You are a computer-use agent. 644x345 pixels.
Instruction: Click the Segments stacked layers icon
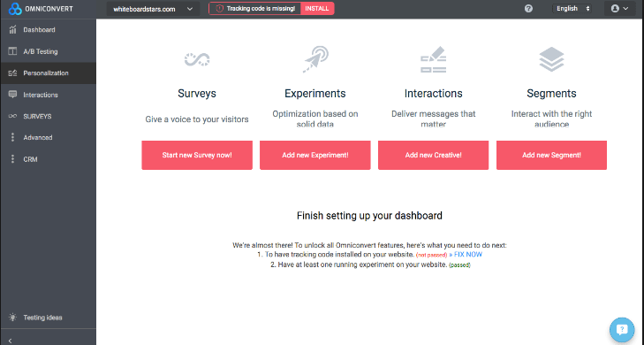click(x=551, y=59)
